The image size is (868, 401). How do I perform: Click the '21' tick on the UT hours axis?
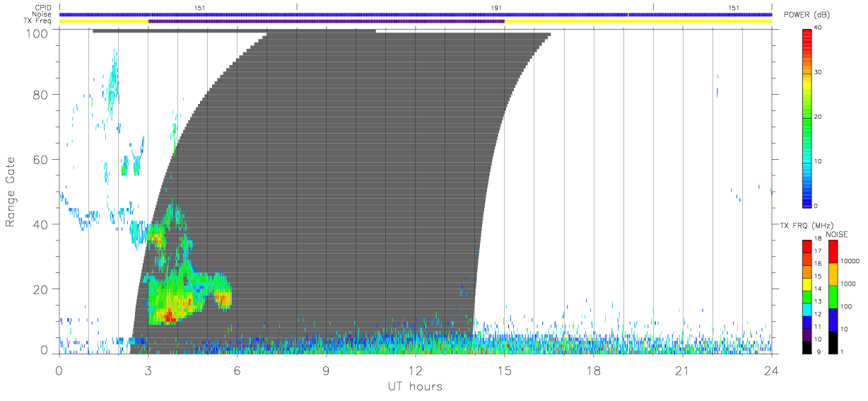click(683, 371)
